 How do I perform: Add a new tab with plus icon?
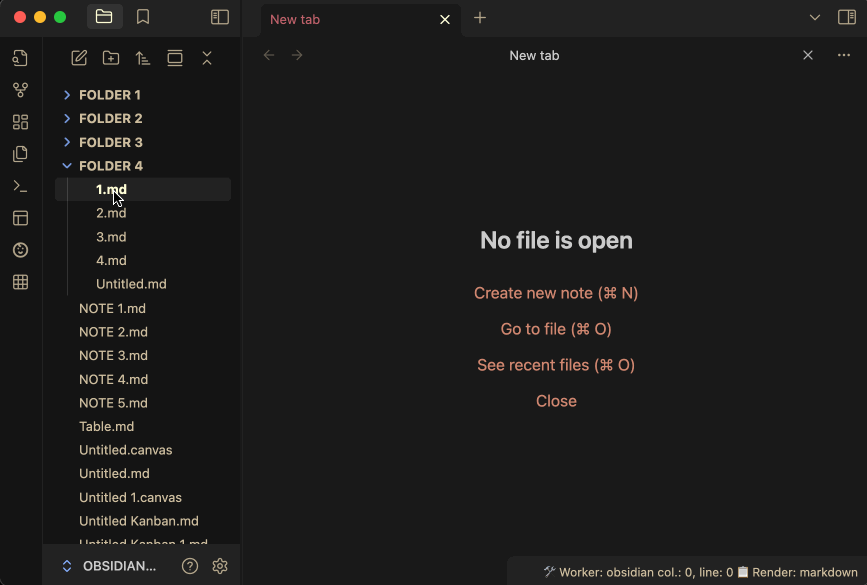click(480, 18)
